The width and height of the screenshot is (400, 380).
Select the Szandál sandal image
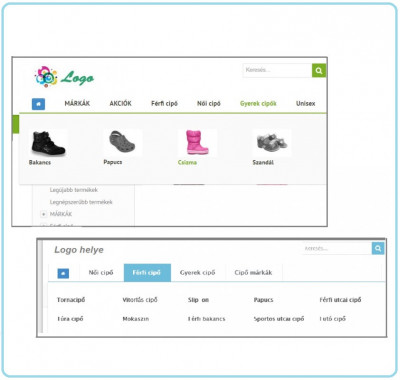point(272,142)
